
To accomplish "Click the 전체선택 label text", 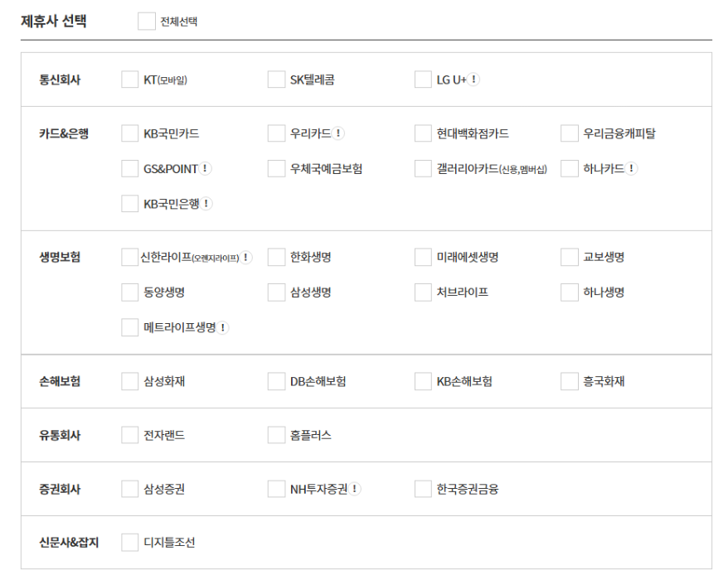I will pos(179,22).
